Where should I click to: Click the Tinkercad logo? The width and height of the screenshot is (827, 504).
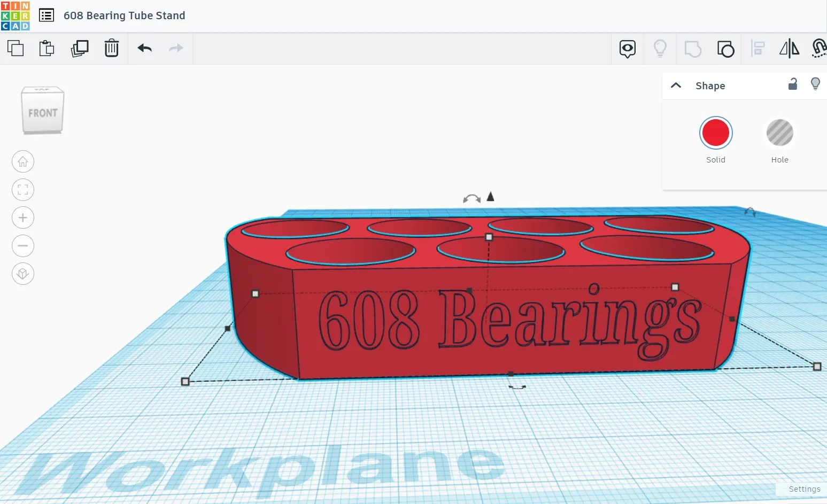point(16,15)
